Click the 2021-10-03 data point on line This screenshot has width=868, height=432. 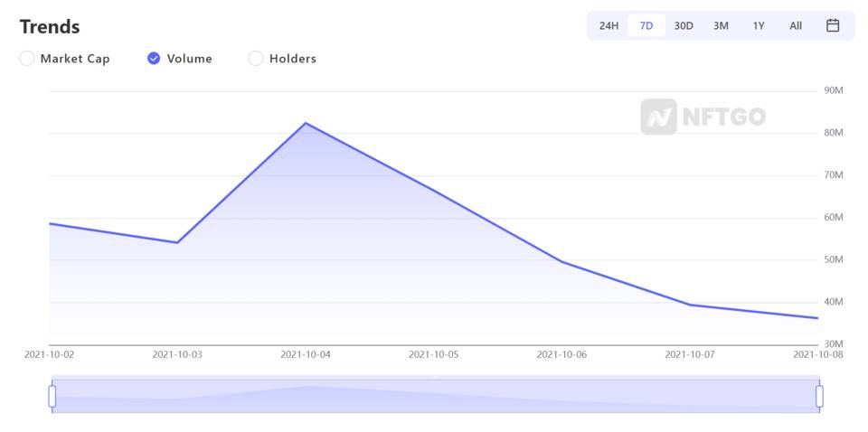[x=177, y=242]
